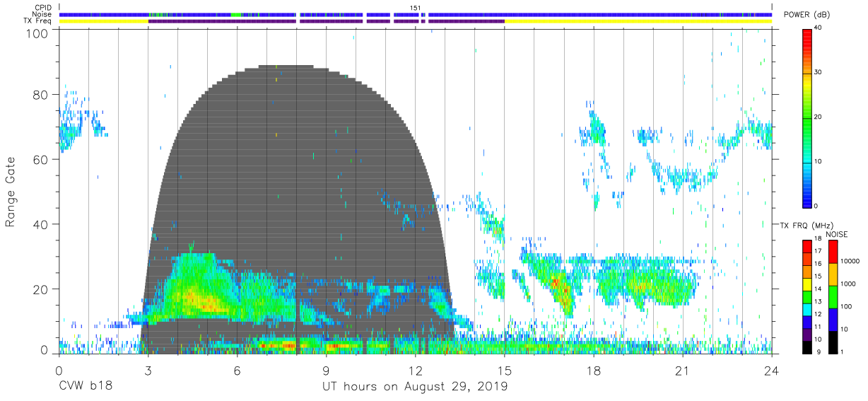
Task: Click the '3' tick on UT hours axis
Action: click(x=148, y=370)
